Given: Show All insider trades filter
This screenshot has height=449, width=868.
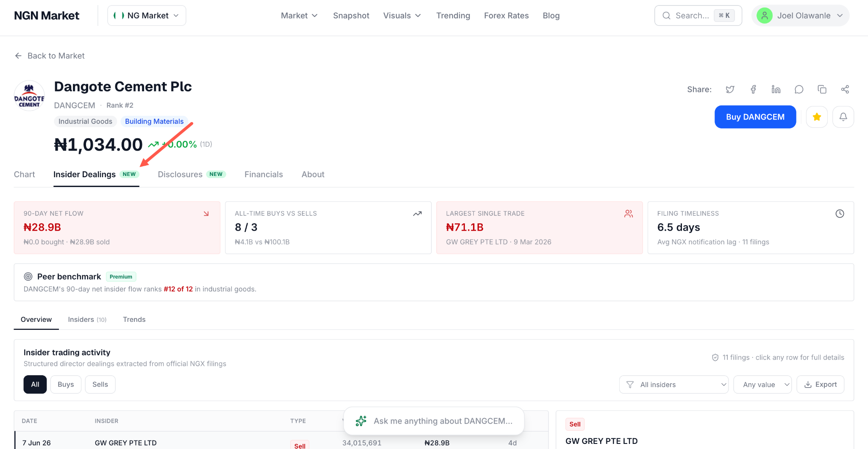Looking at the screenshot, I should click(35, 385).
